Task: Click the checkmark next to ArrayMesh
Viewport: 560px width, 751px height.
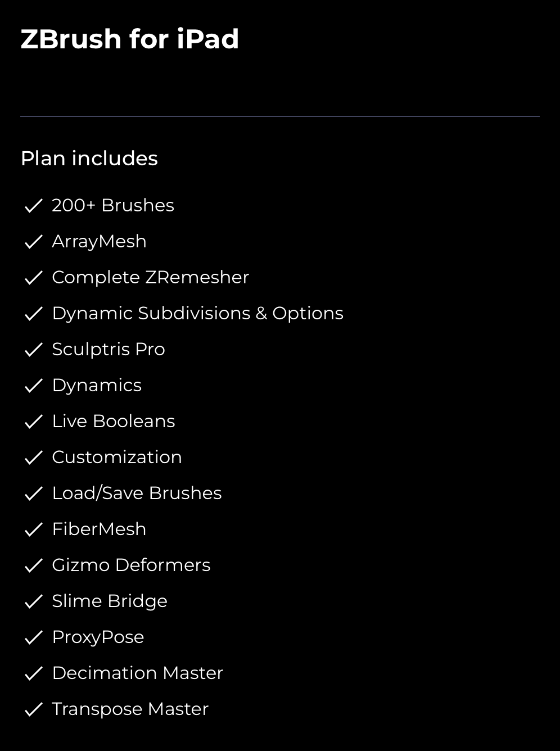Action: pos(34,242)
